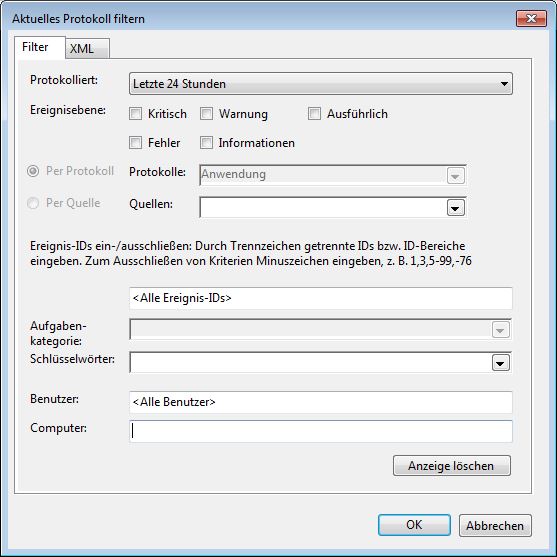Open the Aufgabenkategorie dropdown arrow
Viewport: 557px width, 557px height.
coord(501,330)
